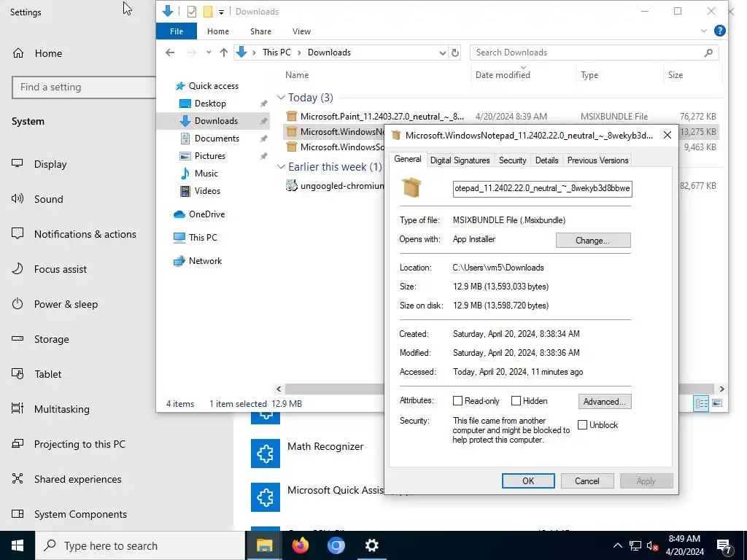Open Focus assist in Settings

pyautogui.click(x=50, y=269)
